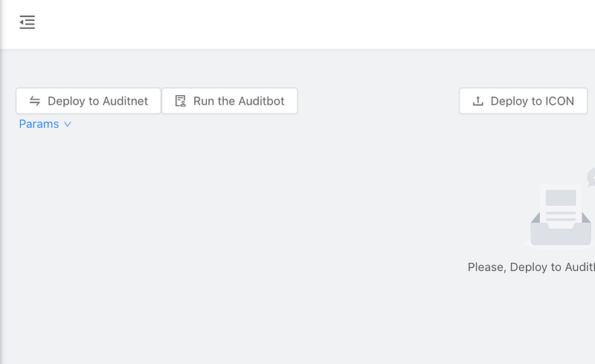The image size is (595, 364).
Task: Click the audit document icon beside Run the Auditbot
Action: (180, 101)
